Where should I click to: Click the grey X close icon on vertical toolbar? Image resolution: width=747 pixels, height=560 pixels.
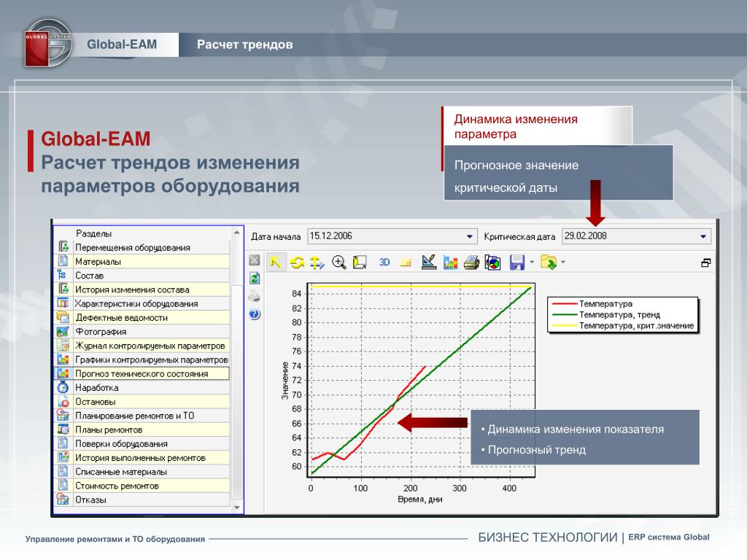pyautogui.click(x=255, y=260)
